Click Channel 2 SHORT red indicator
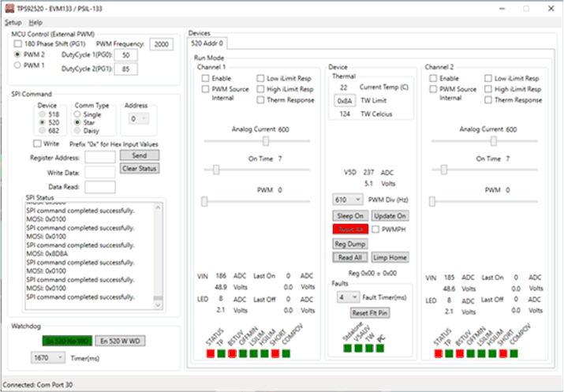The height and width of the screenshot is (392, 564). 502,353
